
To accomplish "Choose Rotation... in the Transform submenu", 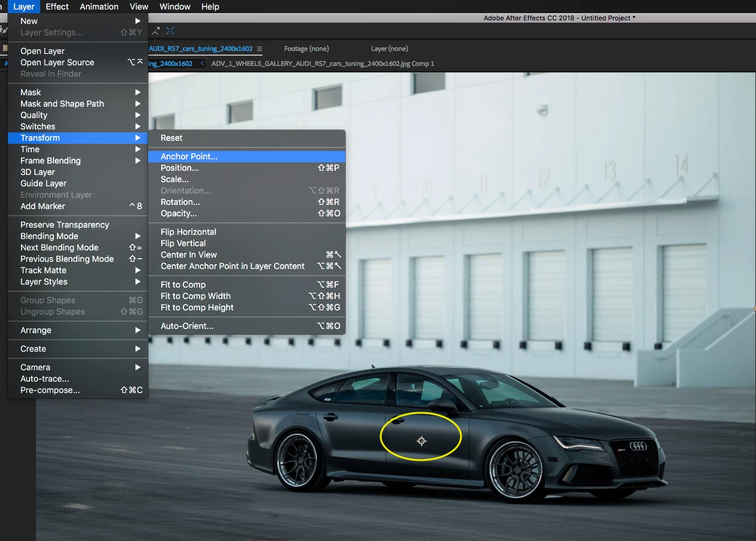I will (247, 202).
